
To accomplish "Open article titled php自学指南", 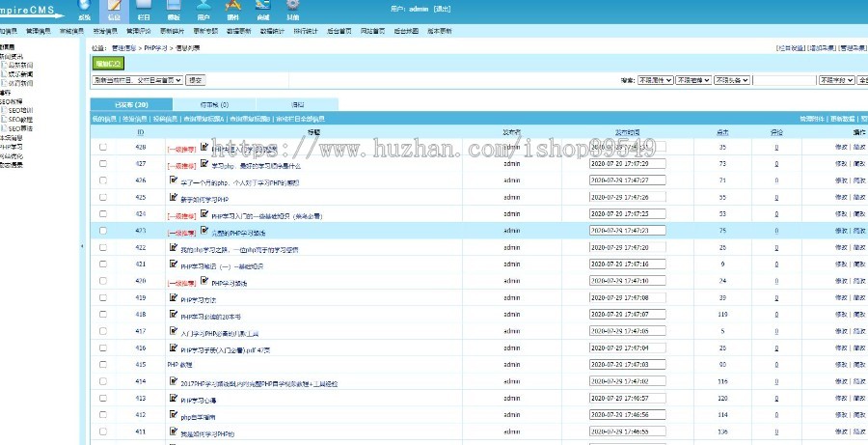I will pos(198,417).
